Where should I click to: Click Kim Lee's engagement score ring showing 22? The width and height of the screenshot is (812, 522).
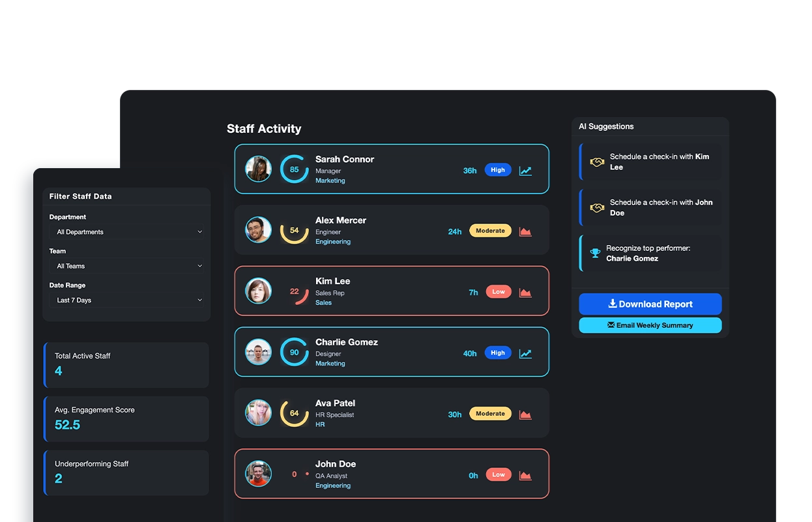click(295, 291)
